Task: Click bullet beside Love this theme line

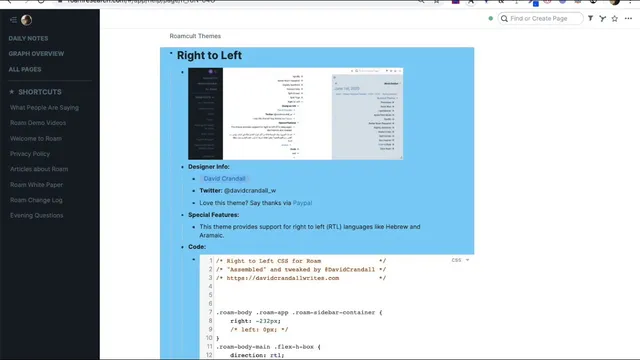Action: tap(194, 203)
